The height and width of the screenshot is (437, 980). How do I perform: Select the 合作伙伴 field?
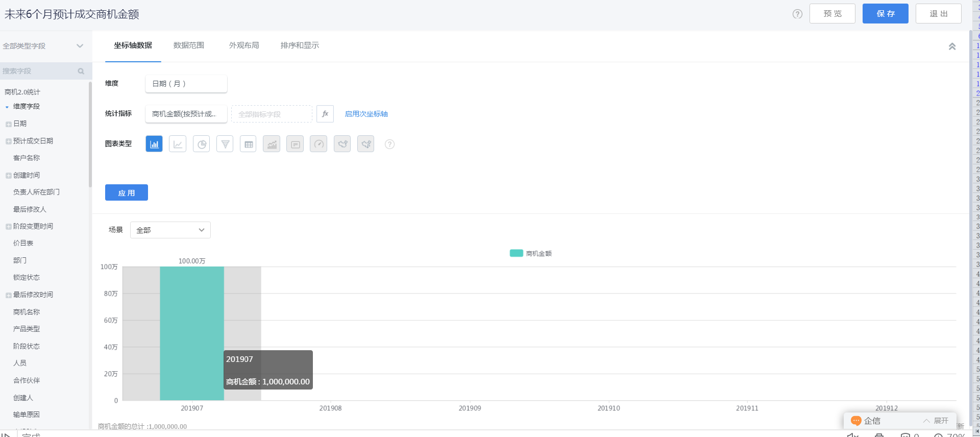coord(27,380)
